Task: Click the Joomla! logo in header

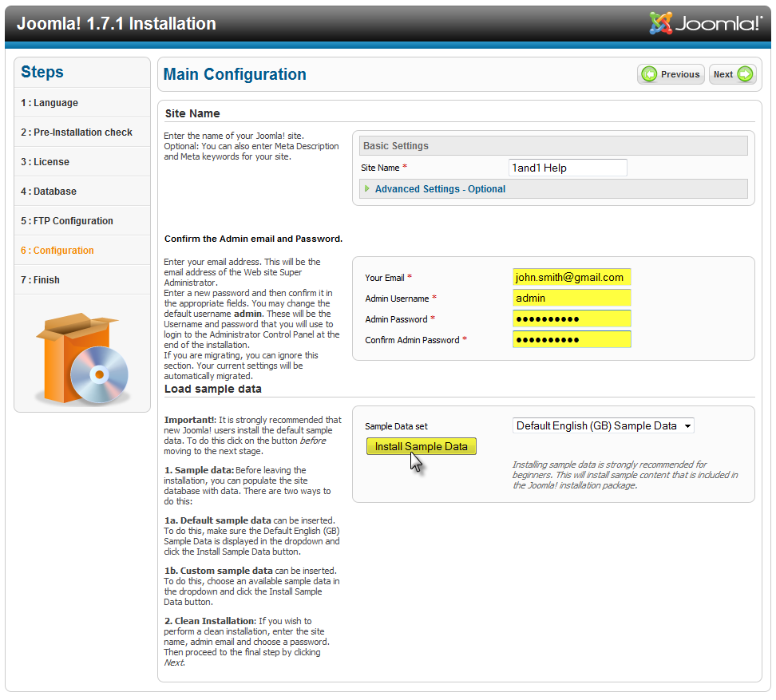Action: tap(706, 24)
